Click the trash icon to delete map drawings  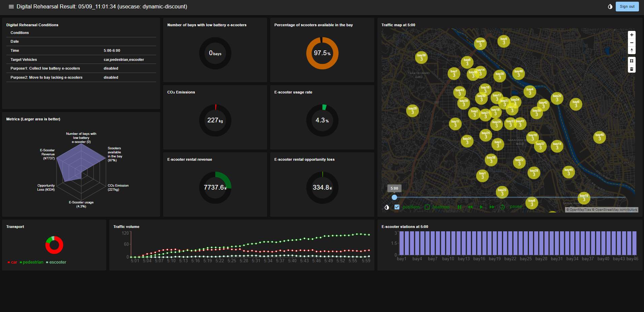632,69
